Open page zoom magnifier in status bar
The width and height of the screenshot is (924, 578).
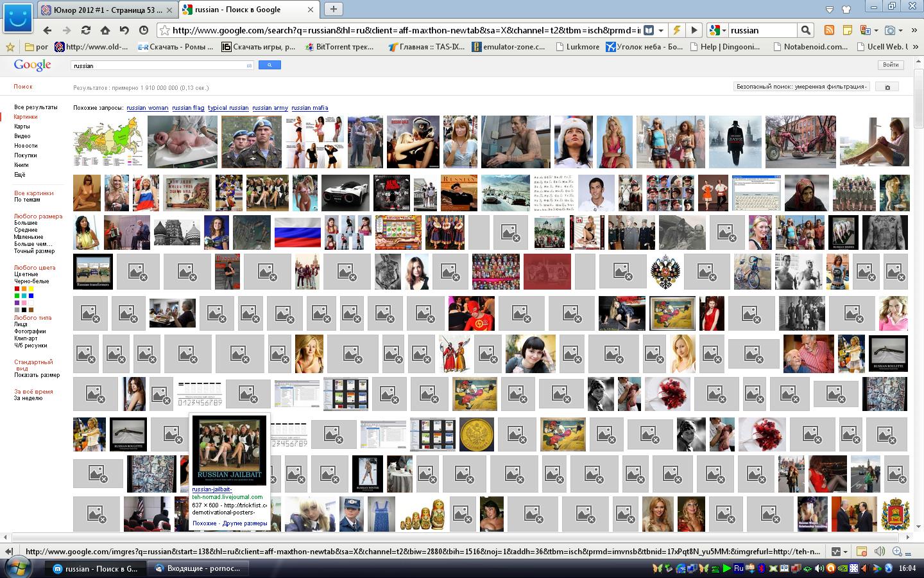point(897,552)
